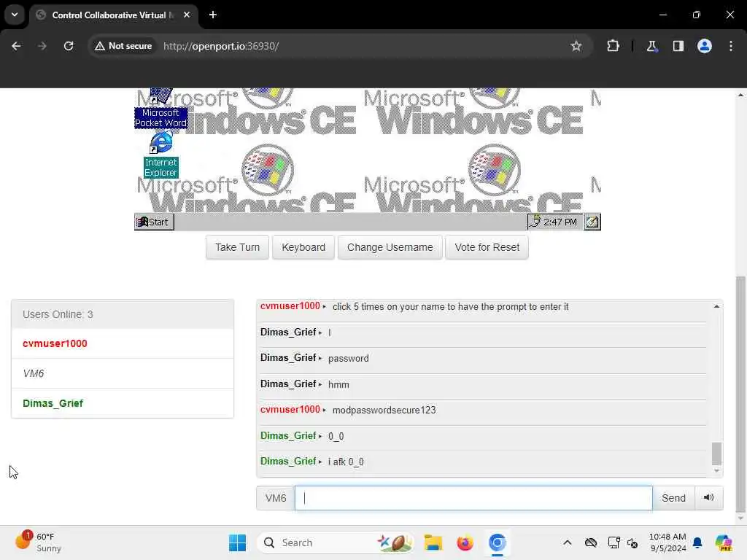
Task: Open taskbar clock 10:48 AM 9/5/2024
Action: click(x=667, y=542)
